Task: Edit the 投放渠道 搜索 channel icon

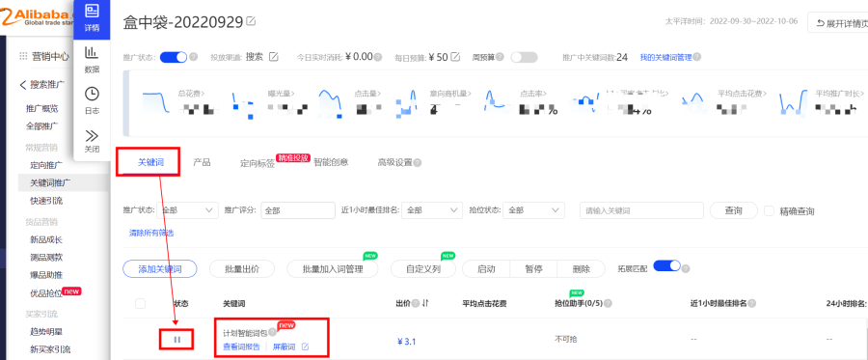Action: pyautogui.click(x=274, y=57)
